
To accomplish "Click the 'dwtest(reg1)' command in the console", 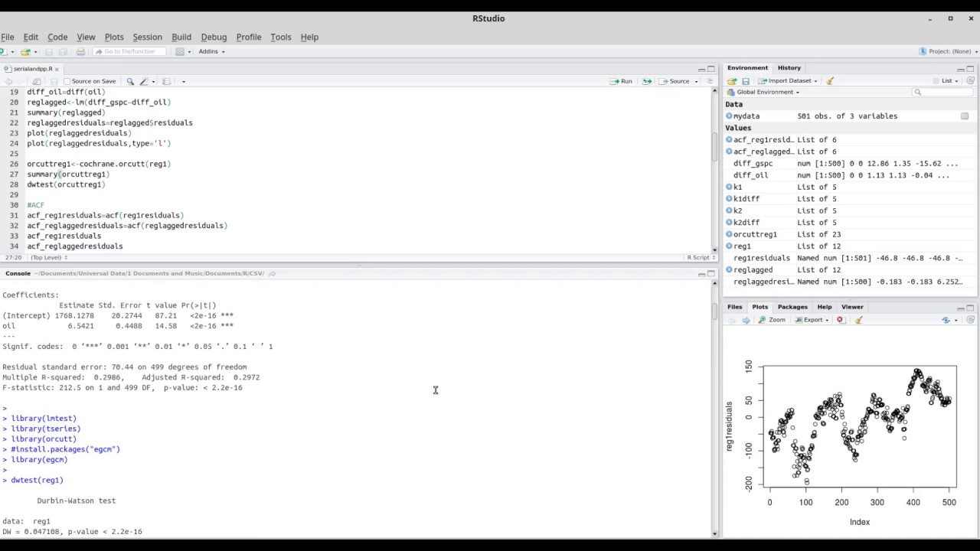I will coord(37,481).
